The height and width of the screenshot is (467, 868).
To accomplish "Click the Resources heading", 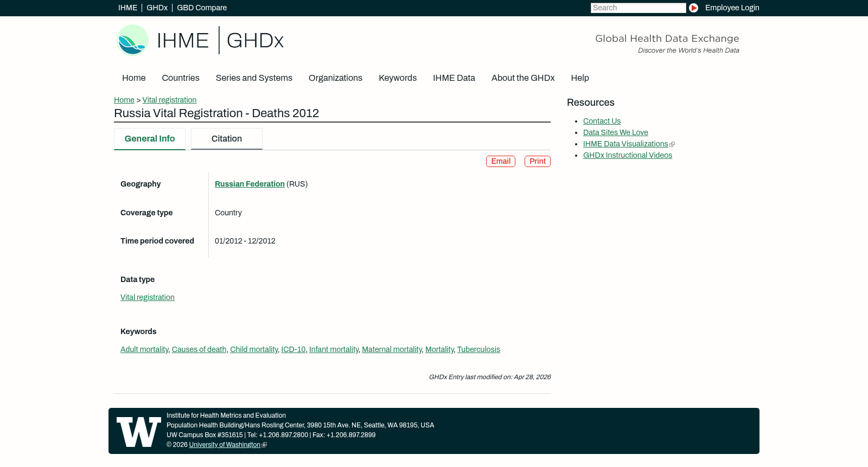I will 591,103.
